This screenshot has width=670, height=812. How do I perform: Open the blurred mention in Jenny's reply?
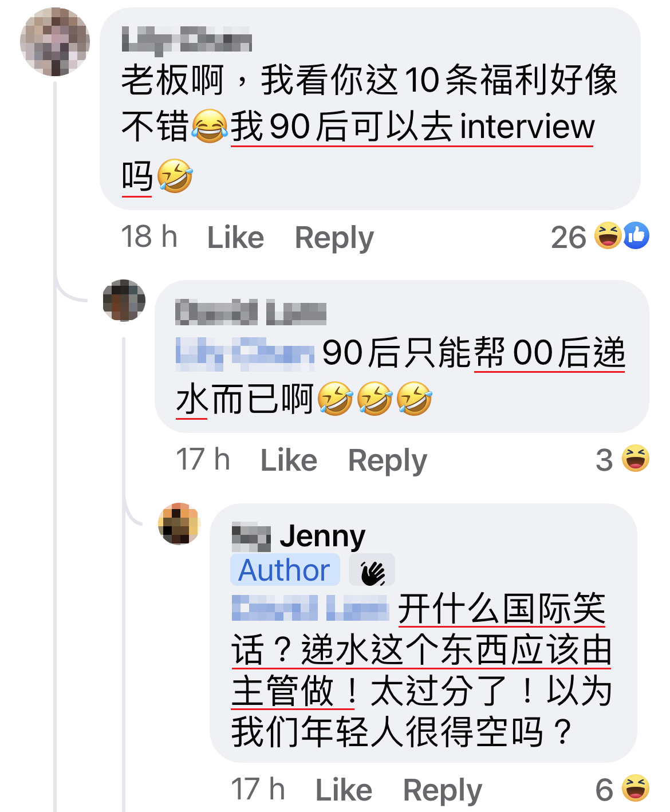click(x=310, y=608)
